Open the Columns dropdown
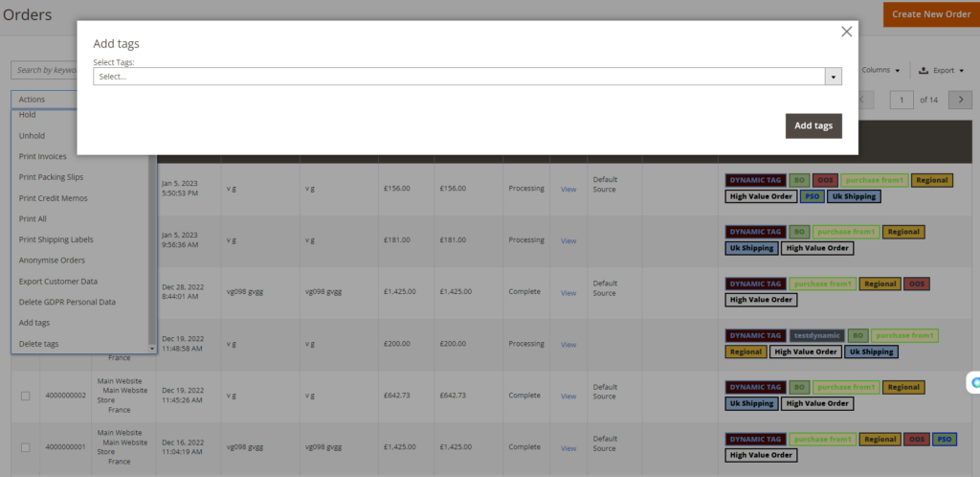This screenshot has height=477, width=980. pos(880,70)
